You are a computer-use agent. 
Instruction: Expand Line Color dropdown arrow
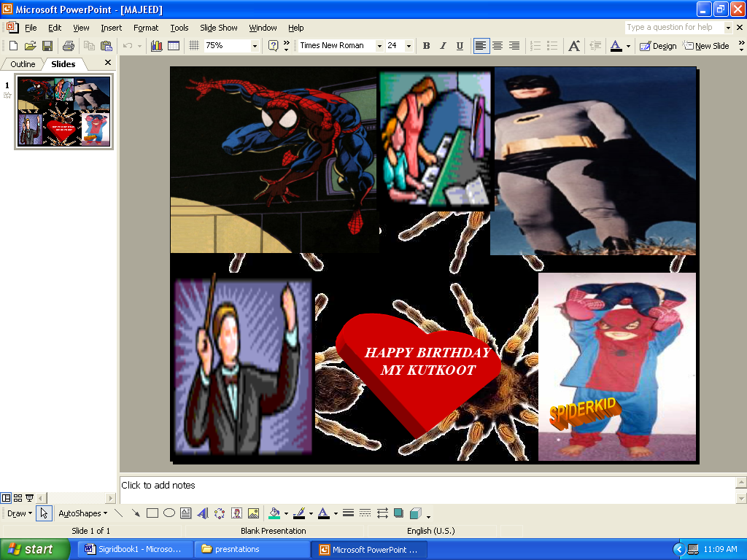[311, 513]
